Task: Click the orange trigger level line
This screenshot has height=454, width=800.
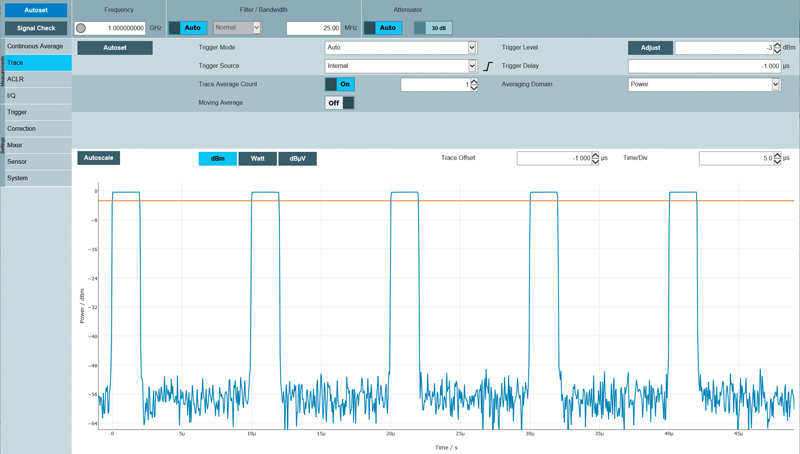Action: point(446,201)
